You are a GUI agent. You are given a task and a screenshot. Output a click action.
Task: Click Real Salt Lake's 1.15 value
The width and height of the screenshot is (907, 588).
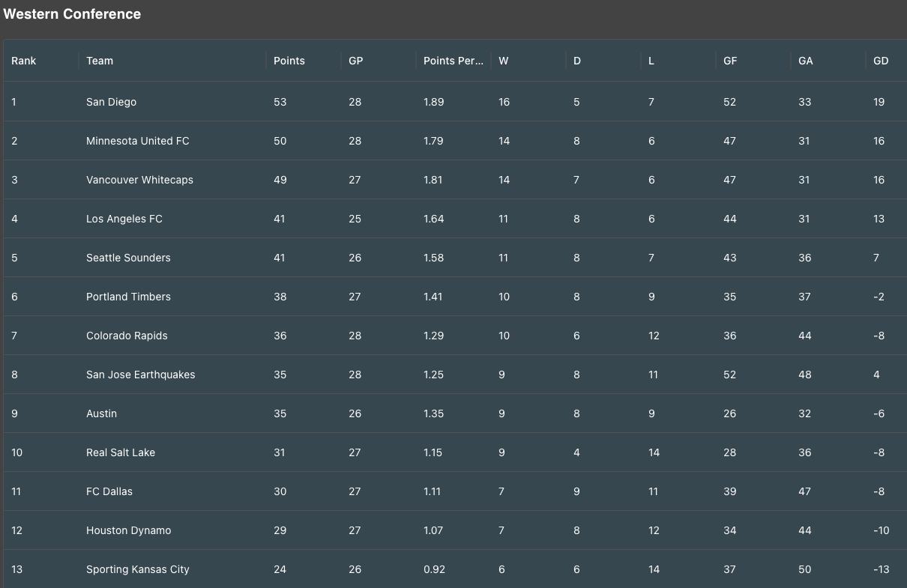[x=433, y=452]
